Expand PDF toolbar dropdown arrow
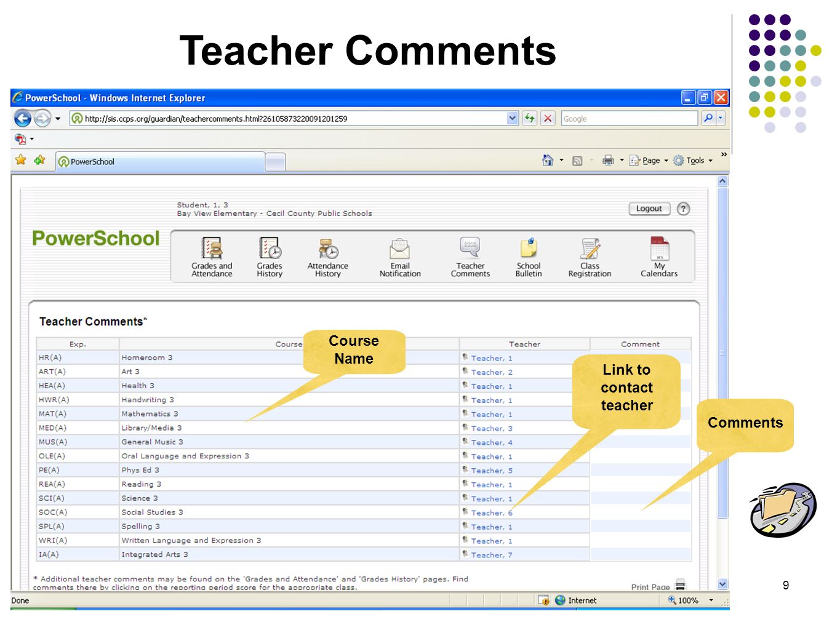 click(32, 139)
